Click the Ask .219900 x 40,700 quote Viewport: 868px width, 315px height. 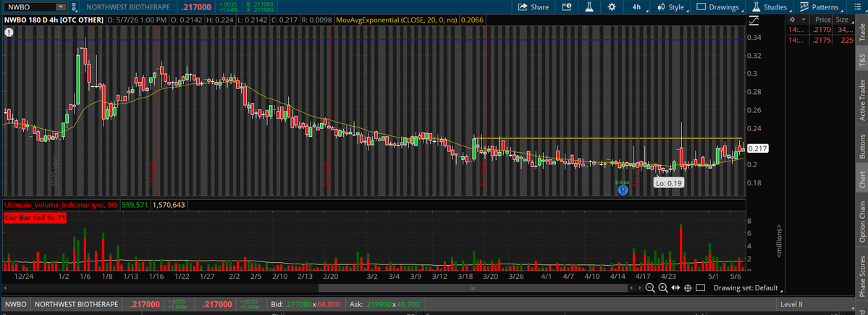tap(384, 304)
